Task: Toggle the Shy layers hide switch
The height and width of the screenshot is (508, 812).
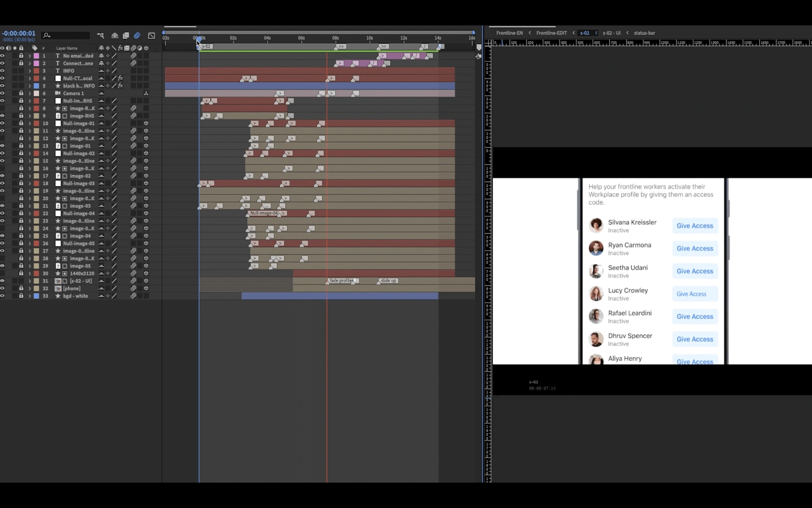Action: pos(115,36)
